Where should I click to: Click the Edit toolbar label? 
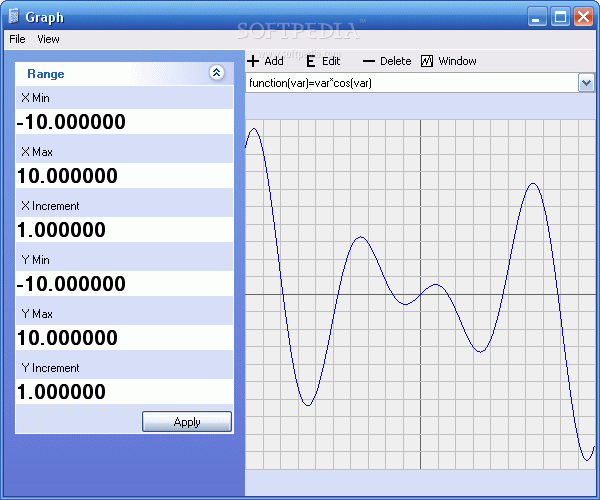coord(331,61)
